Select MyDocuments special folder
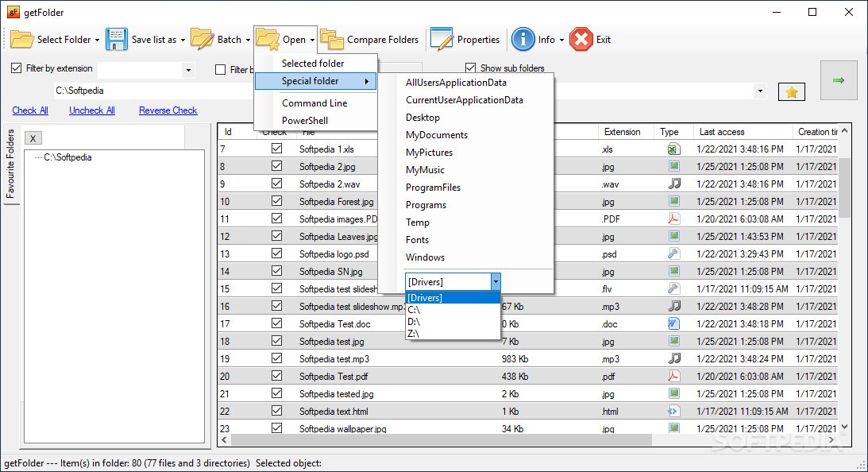868x472 pixels. [x=437, y=134]
